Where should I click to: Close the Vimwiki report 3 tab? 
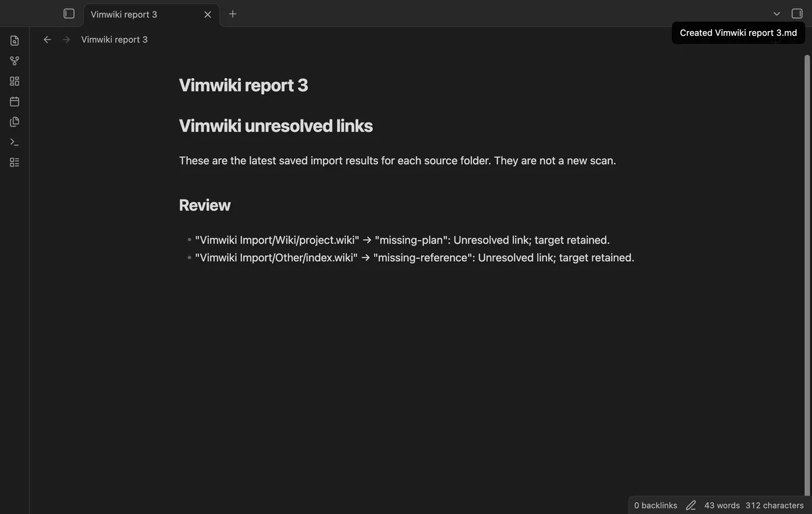(x=208, y=14)
